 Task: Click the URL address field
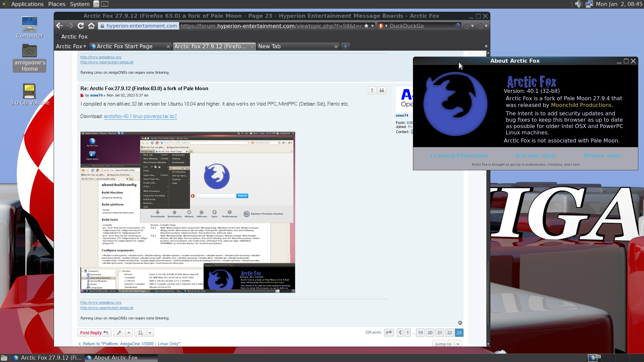tap(271, 26)
